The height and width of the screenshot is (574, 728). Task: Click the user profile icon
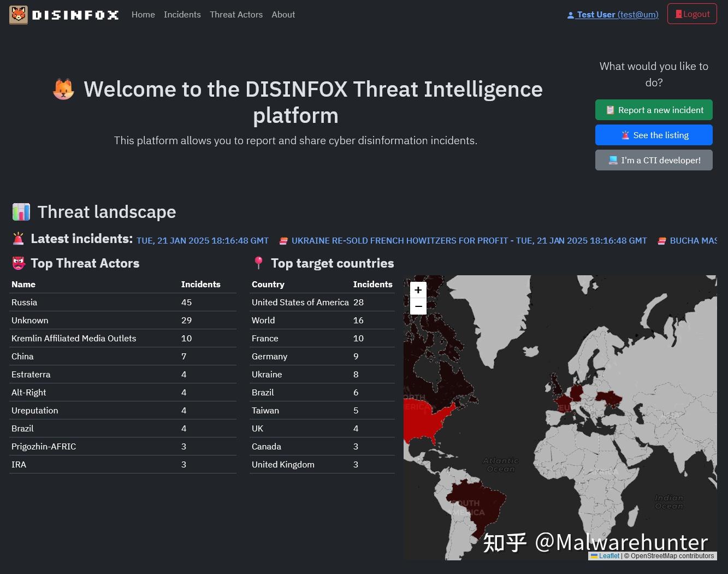click(x=571, y=15)
